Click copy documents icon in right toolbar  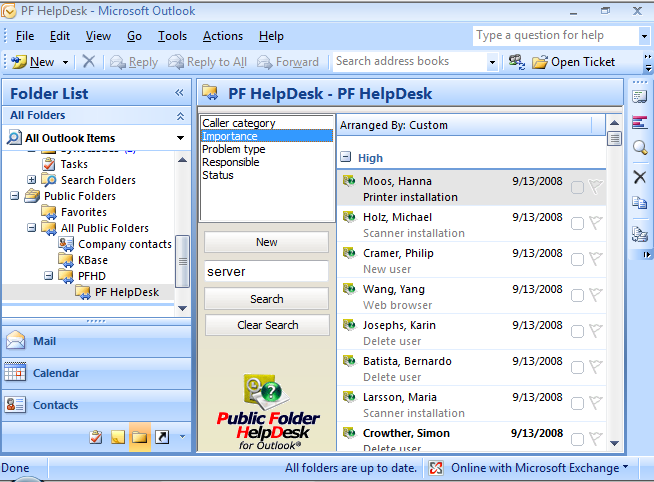(x=639, y=203)
